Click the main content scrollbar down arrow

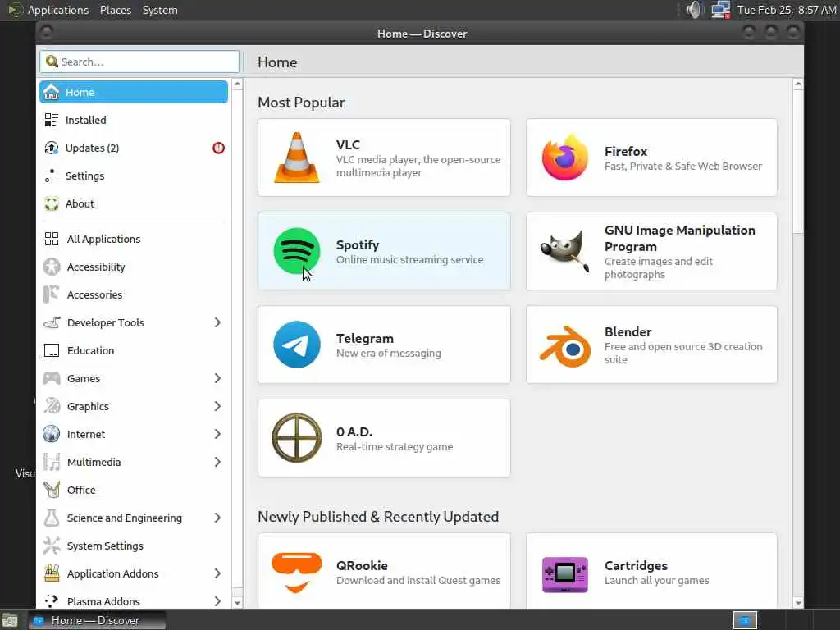click(x=798, y=603)
